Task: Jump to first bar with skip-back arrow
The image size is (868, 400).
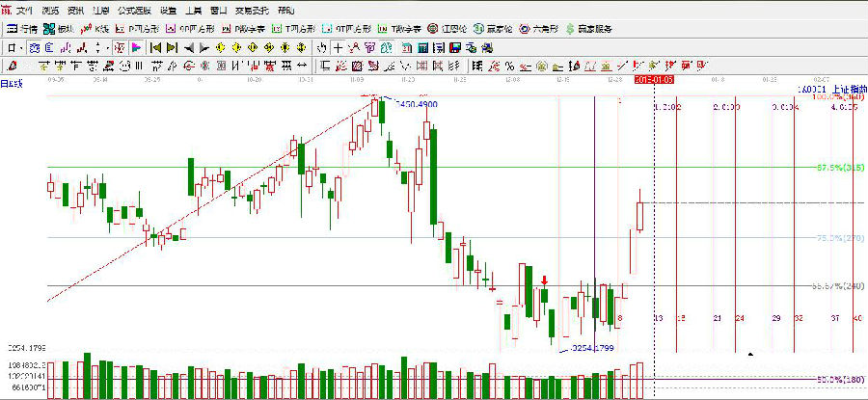Action: click(x=154, y=47)
